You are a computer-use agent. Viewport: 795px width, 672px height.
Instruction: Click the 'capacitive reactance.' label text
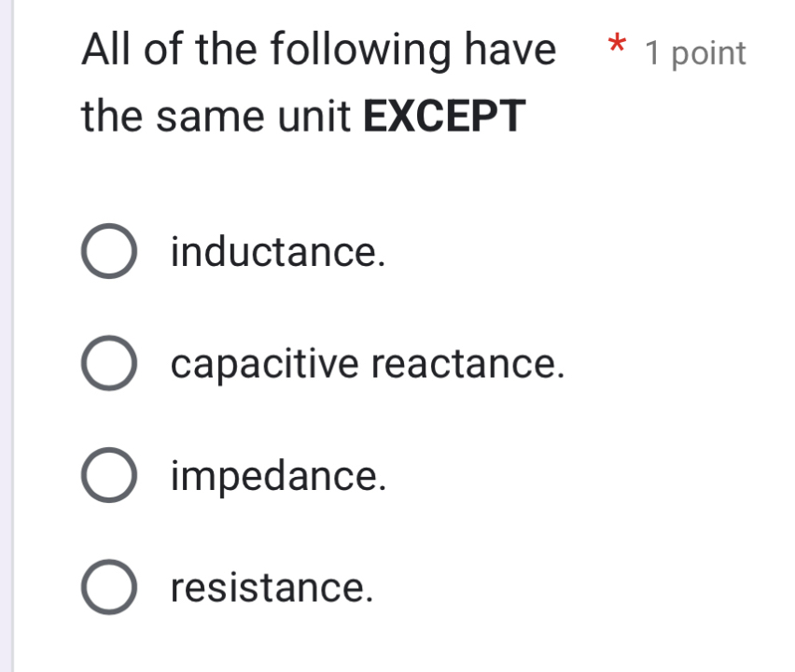tap(368, 364)
